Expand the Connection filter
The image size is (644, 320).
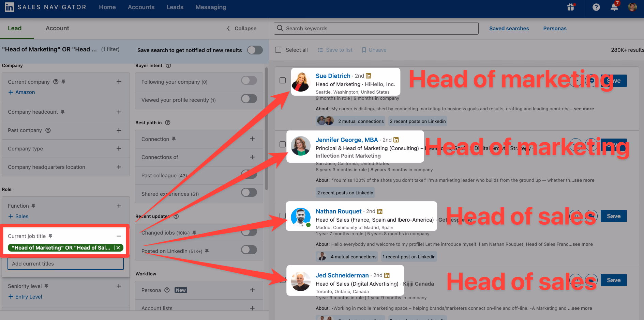tap(252, 139)
